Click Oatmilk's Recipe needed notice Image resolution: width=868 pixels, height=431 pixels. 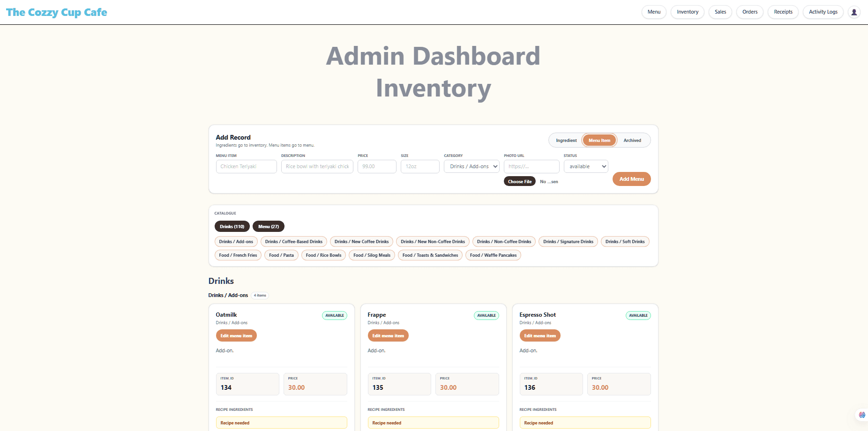[x=282, y=423]
